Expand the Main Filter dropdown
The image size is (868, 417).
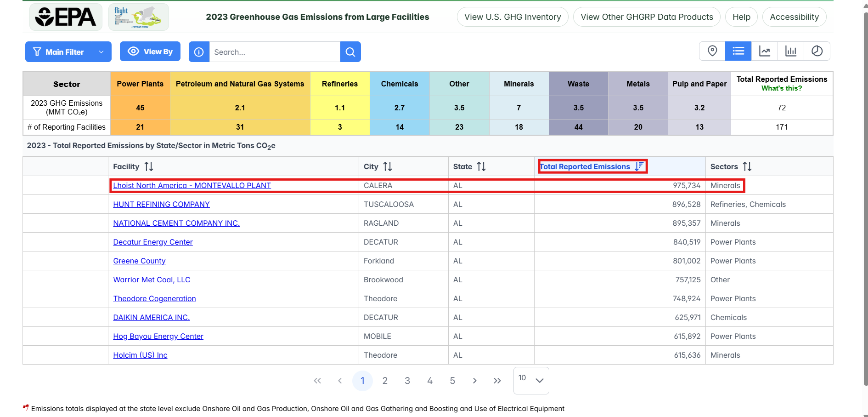pos(101,51)
